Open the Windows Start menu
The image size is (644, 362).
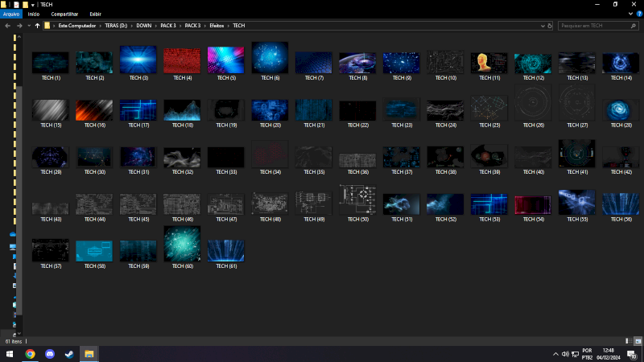tap(10, 354)
